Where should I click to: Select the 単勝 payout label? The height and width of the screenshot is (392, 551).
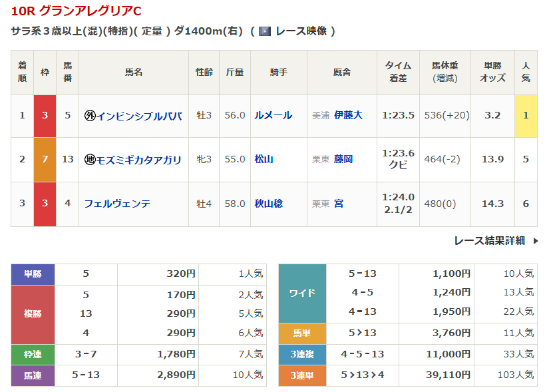[33, 274]
